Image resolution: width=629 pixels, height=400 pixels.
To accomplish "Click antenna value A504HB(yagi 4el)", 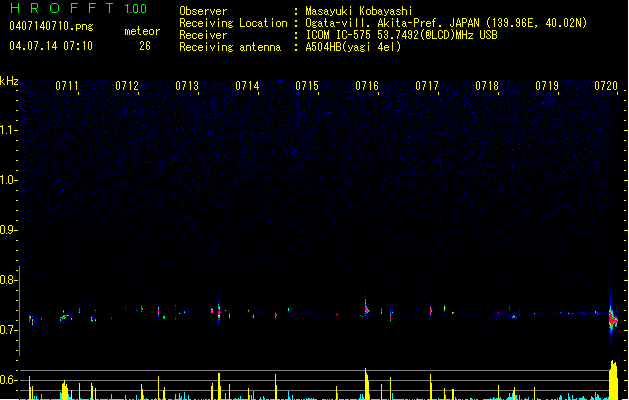I will point(353,47).
